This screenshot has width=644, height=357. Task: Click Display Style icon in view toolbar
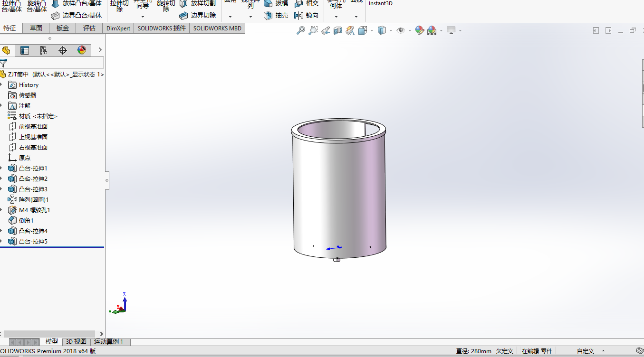pos(382,30)
